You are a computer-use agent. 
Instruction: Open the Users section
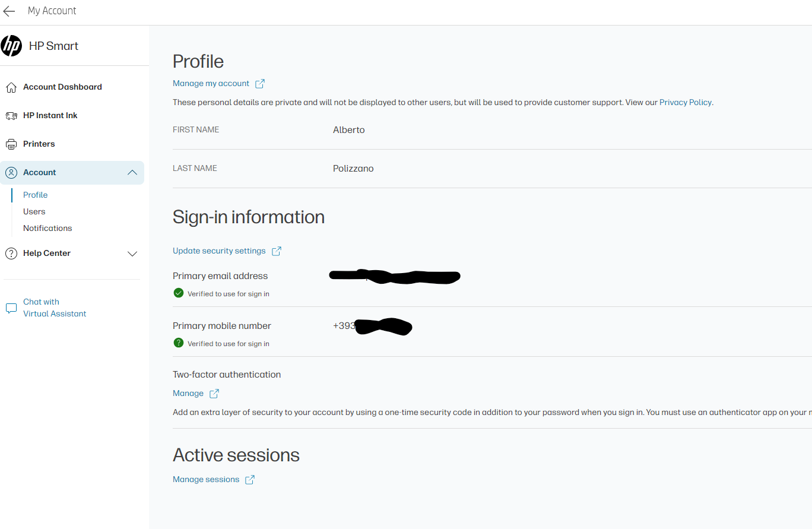pos(34,211)
